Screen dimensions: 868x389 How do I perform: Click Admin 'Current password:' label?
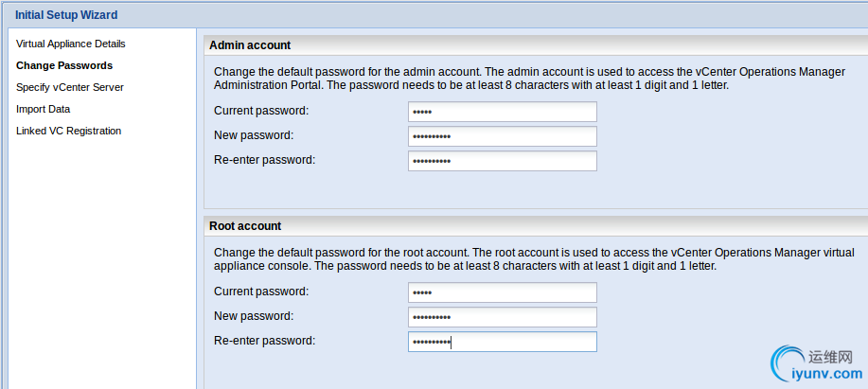point(261,111)
